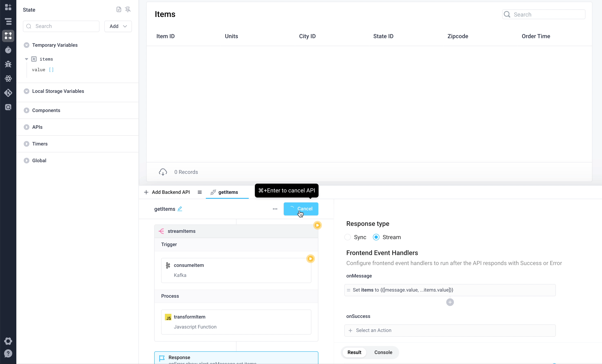This screenshot has width=602, height=364.
Task: Collapse the Temporary Variables section
Action: 26,45
